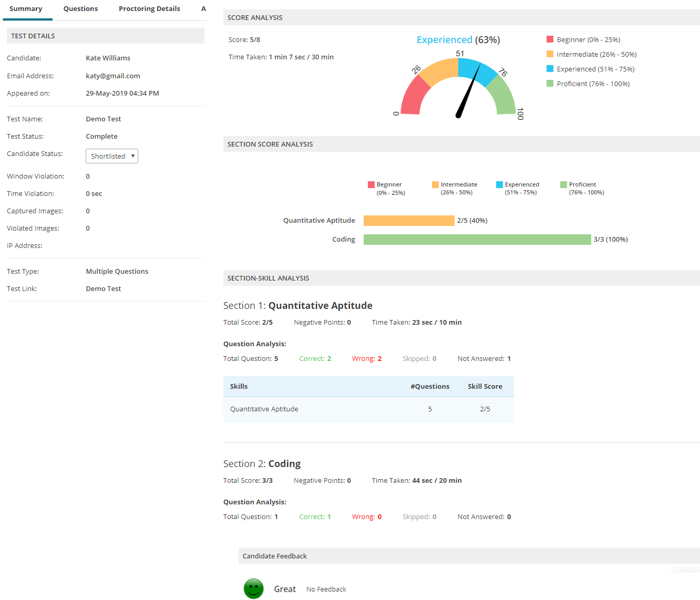Click the red Beginner legend swatch in Score Analysis
700x600 pixels.
[x=550, y=39]
